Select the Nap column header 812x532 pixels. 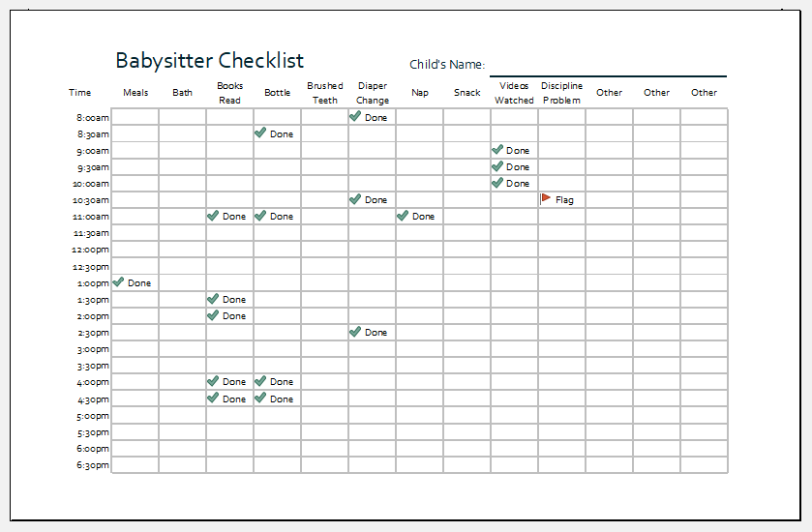tap(420, 93)
